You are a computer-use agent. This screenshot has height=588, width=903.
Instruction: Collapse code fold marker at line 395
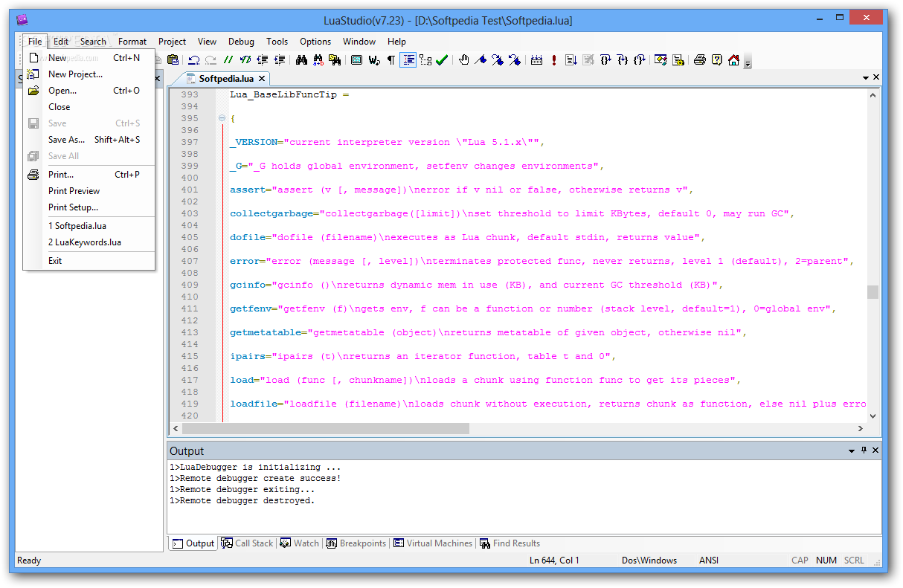(222, 119)
